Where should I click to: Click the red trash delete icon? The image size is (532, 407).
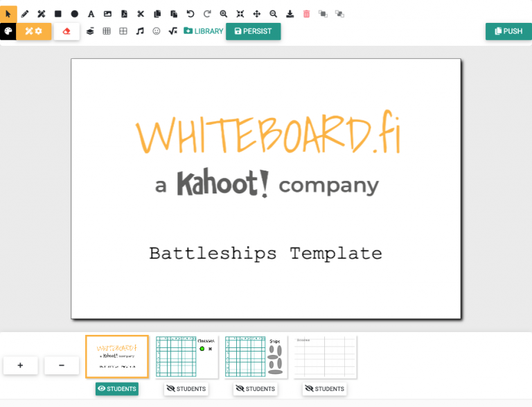(306, 14)
